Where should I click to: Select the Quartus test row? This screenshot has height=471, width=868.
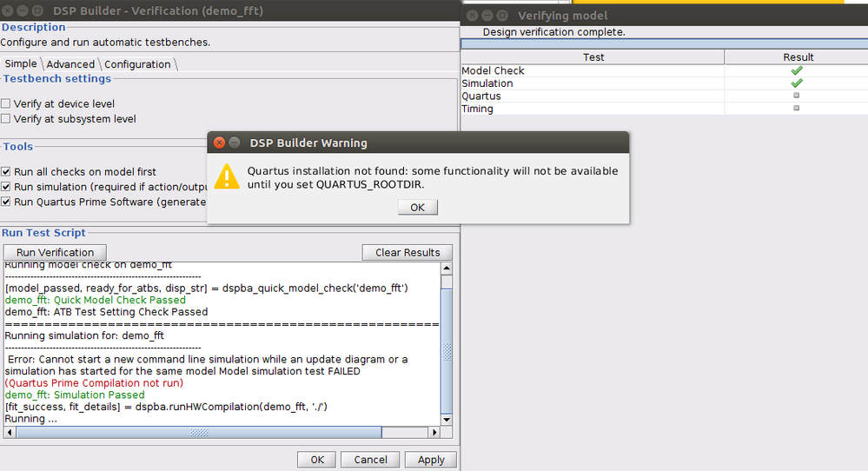click(665, 96)
